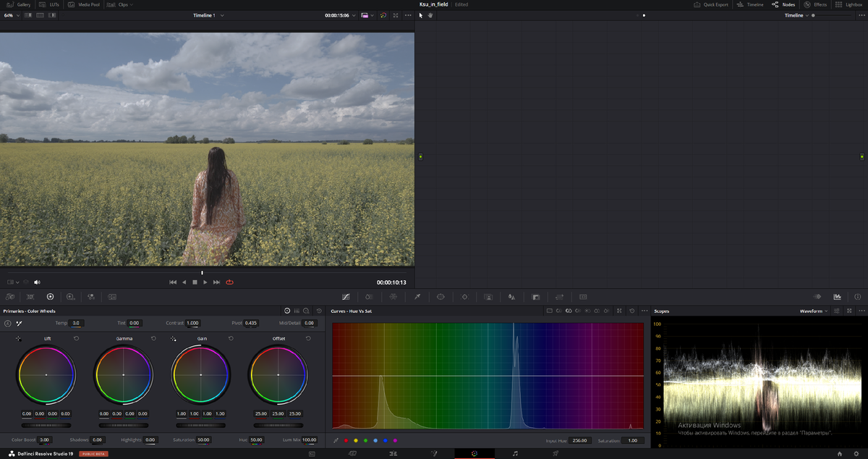
Task: Open the Media Pool panel
Action: (x=85, y=4)
